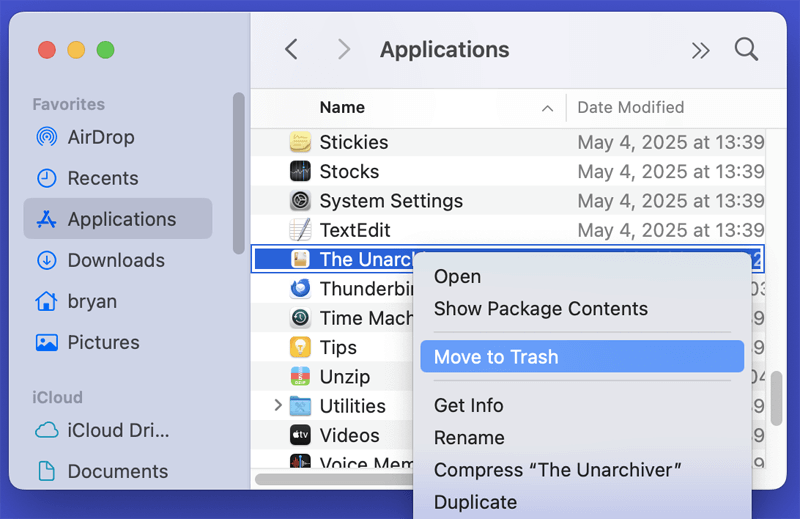Select the System Settings gear icon
The width and height of the screenshot is (800, 519).
point(300,201)
